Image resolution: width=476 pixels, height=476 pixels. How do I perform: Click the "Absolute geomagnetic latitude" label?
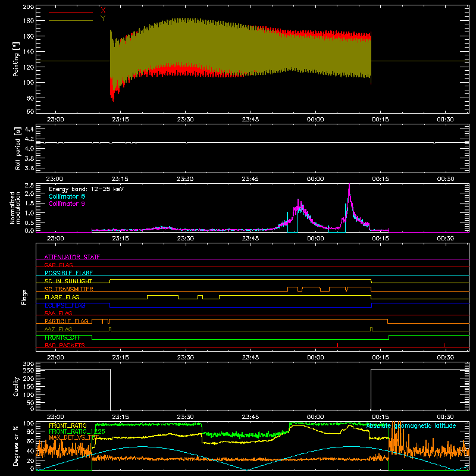coord(411,425)
